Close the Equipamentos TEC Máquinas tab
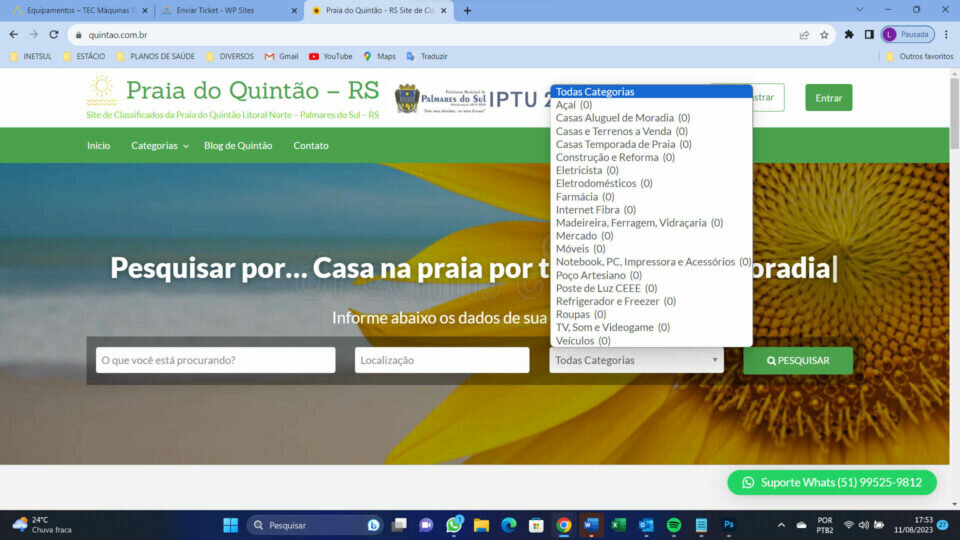 (x=144, y=10)
